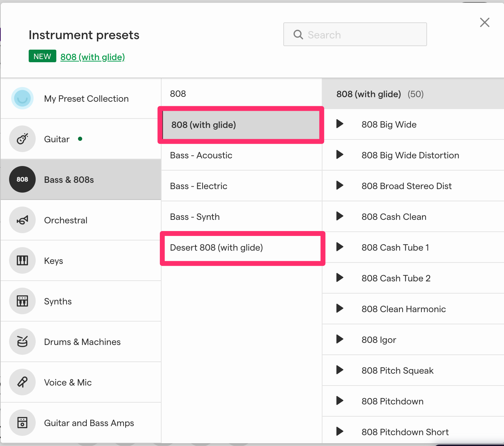Play preview of 808 Igor

coord(340,339)
